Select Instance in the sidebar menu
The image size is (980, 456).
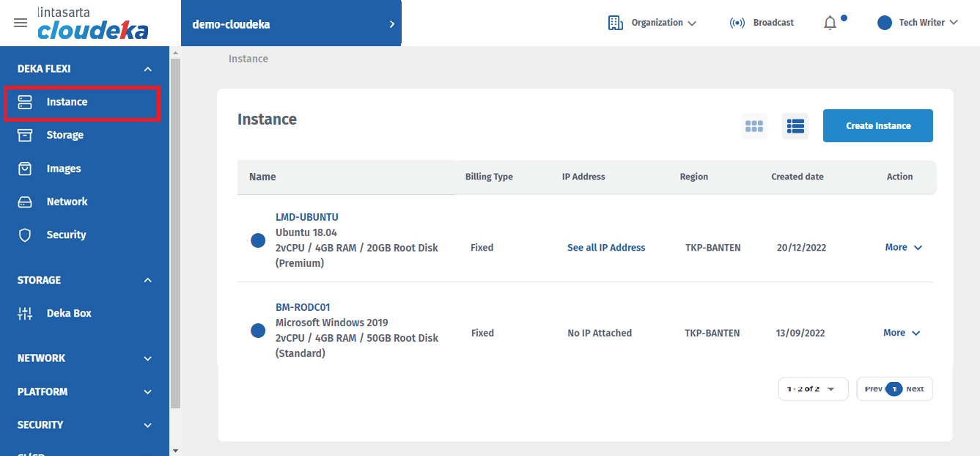(67, 102)
